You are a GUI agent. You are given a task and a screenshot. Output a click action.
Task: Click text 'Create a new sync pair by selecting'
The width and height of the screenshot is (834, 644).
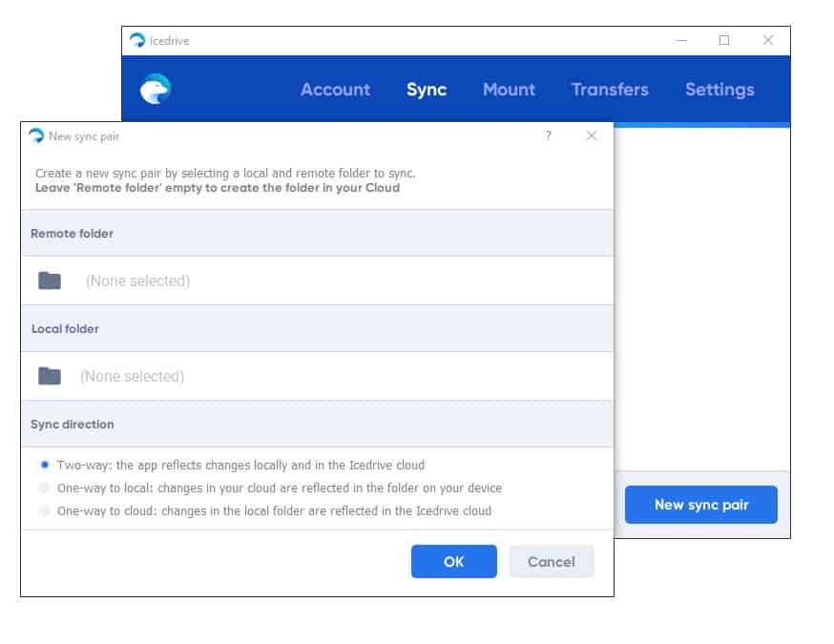coord(132,174)
